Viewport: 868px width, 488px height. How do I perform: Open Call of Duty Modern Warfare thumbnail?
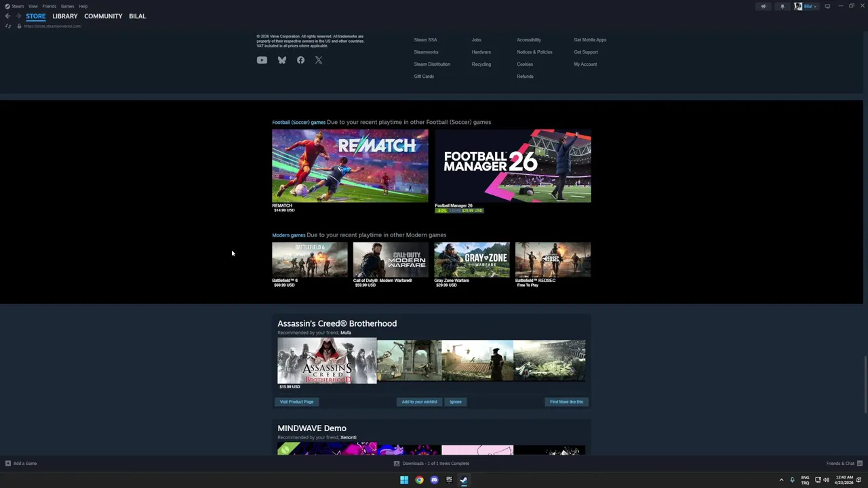point(391,260)
